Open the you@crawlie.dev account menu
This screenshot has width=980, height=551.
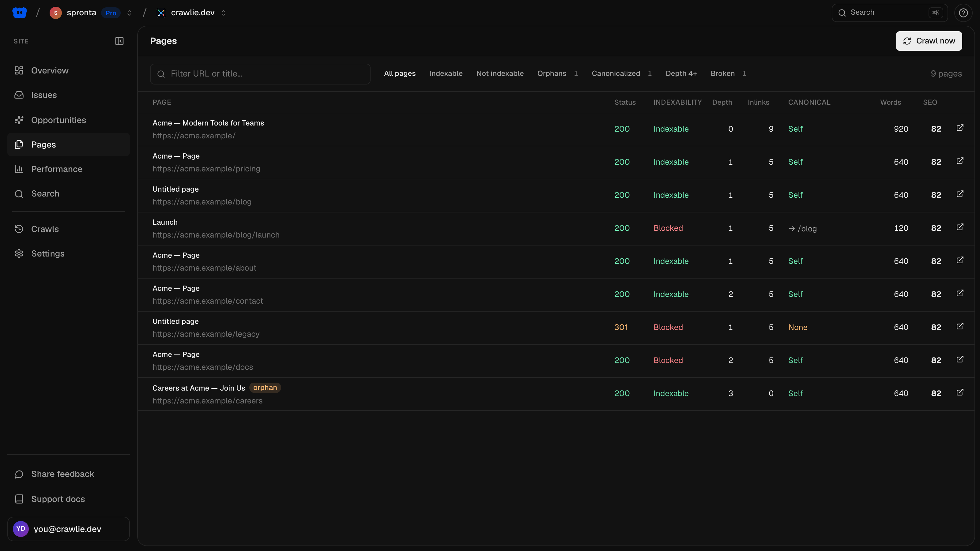pos(69,529)
